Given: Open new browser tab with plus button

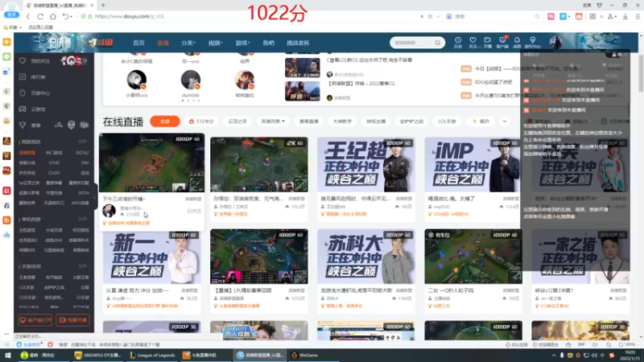Looking at the screenshot, I should click(103, 6).
